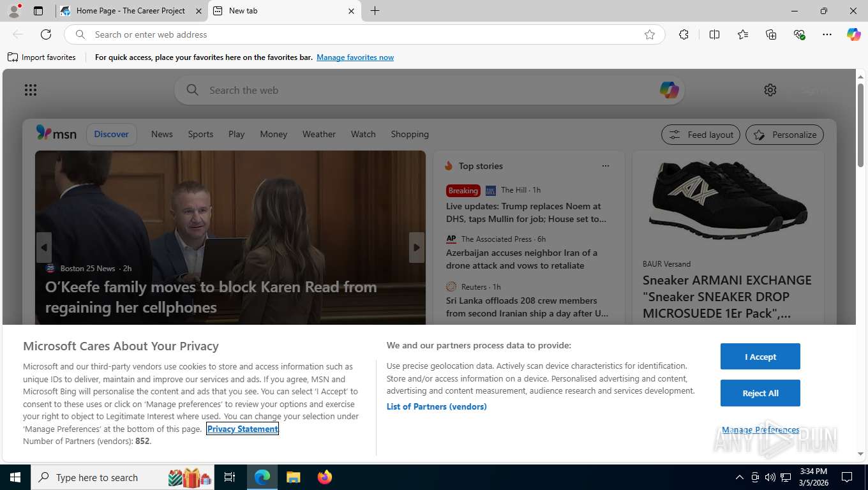The width and height of the screenshot is (868, 490).
Task: Open Microsoft Edge taskbar icon
Action: pyautogui.click(x=262, y=477)
